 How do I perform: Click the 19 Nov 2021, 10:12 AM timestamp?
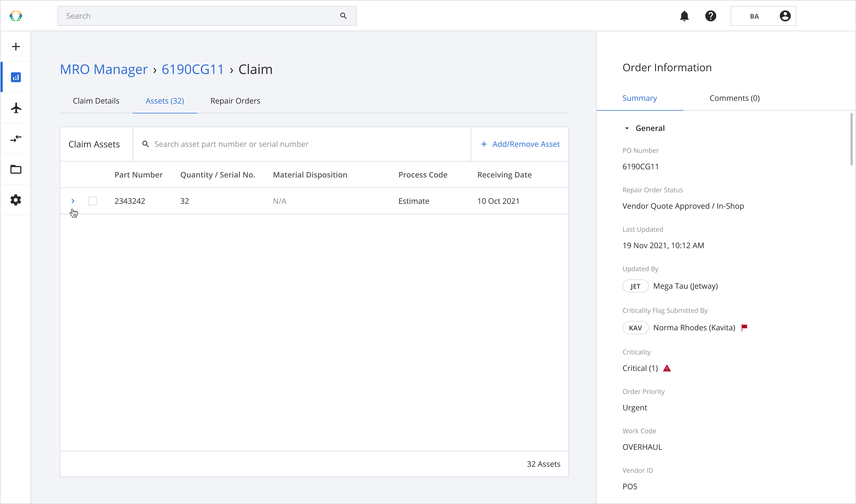click(x=663, y=245)
